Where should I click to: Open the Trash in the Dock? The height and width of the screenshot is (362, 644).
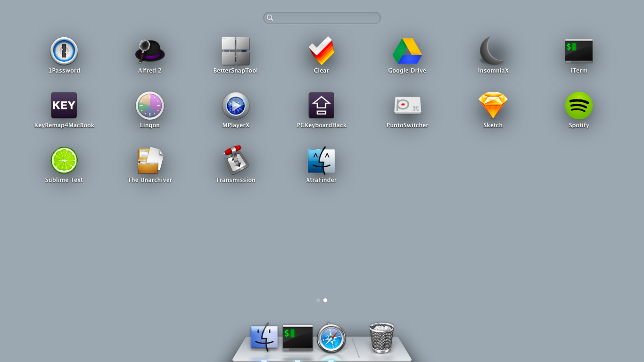pyautogui.click(x=381, y=337)
